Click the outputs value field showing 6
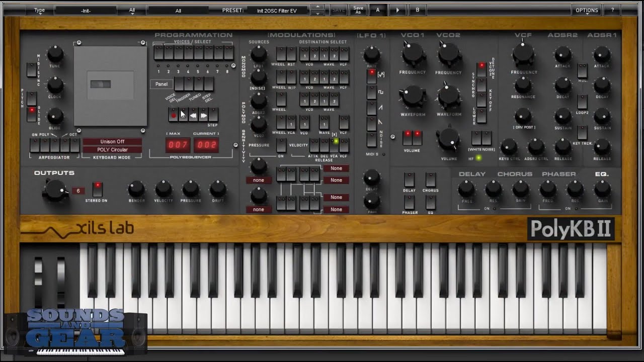Image resolution: width=644 pixels, height=362 pixels. pos(78,191)
